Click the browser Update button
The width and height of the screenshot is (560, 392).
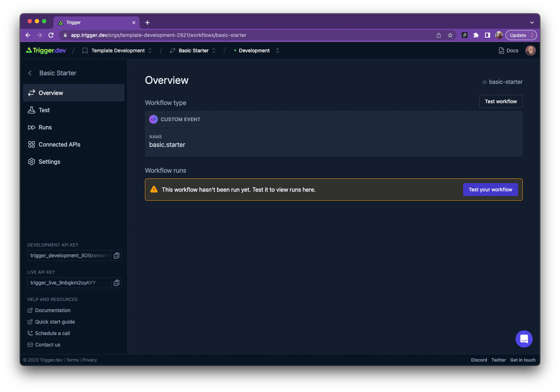click(521, 35)
